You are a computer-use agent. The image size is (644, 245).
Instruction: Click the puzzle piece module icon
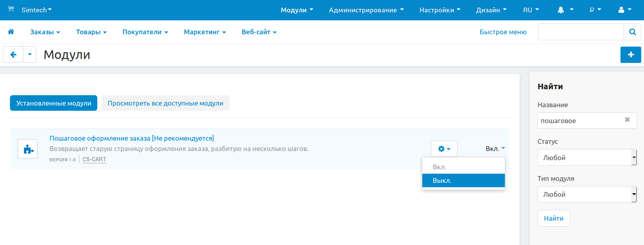pos(28,149)
